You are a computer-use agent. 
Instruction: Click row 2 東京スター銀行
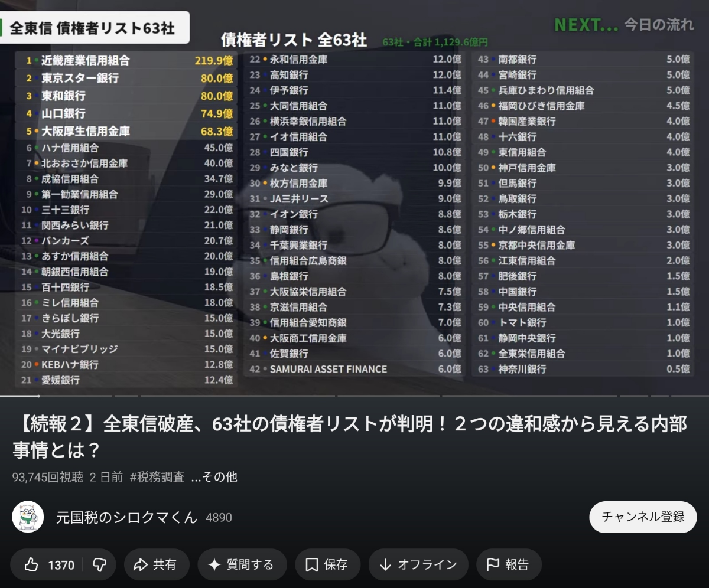click(126, 78)
